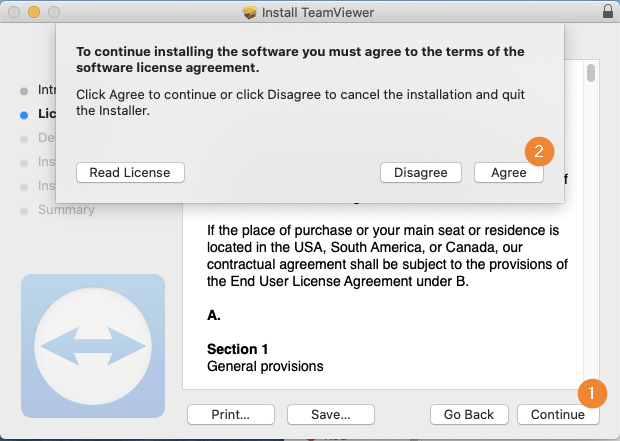Image resolution: width=620 pixels, height=441 pixels.
Task: Click Continue at the bottom right
Action: [x=557, y=414]
